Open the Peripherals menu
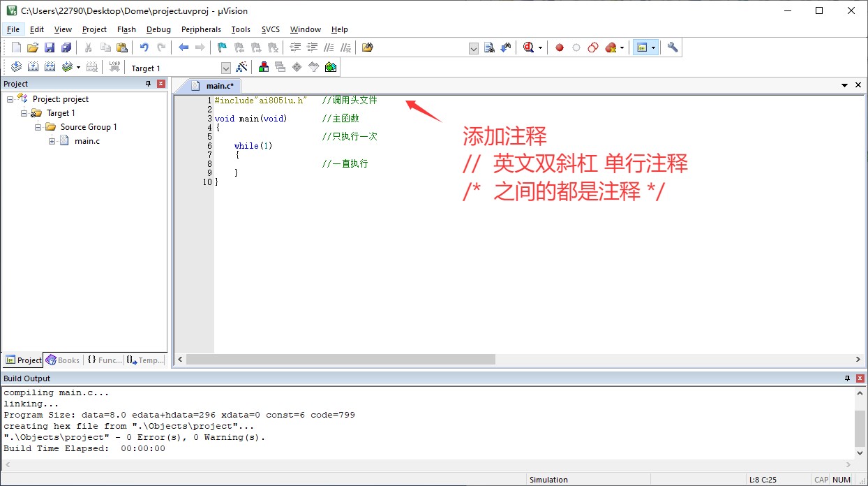 [x=201, y=29]
